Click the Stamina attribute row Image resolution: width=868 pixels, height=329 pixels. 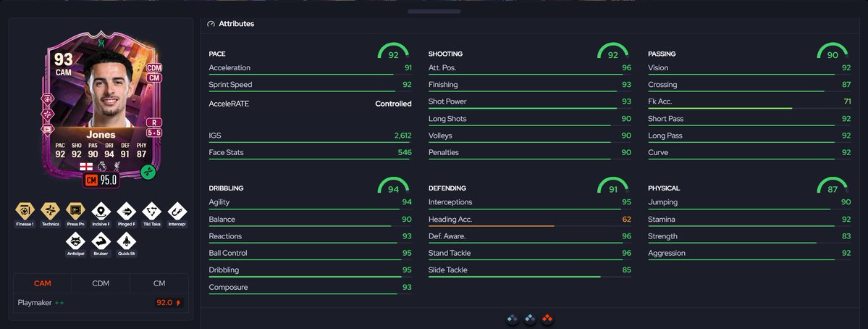tap(749, 220)
